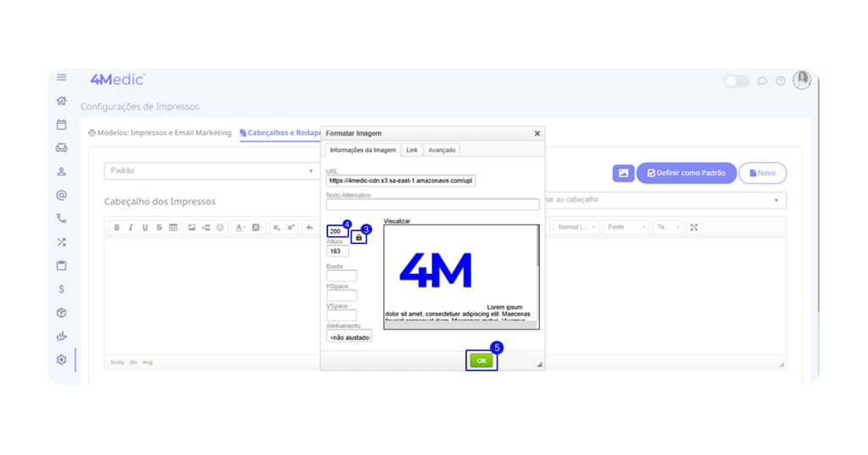Click the Altura height input field
This screenshot has width=868, height=455.
point(337,252)
